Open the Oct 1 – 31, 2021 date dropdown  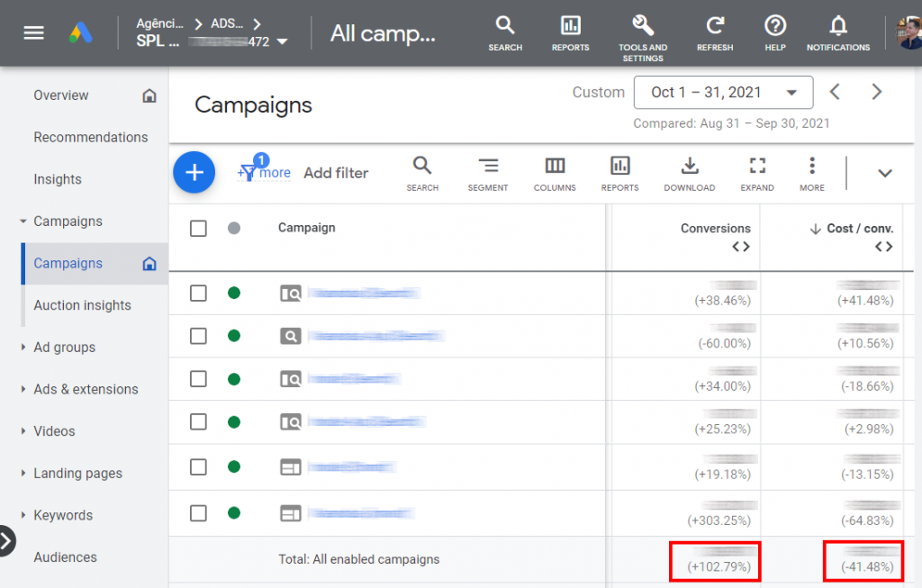click(x=723, y=92)
